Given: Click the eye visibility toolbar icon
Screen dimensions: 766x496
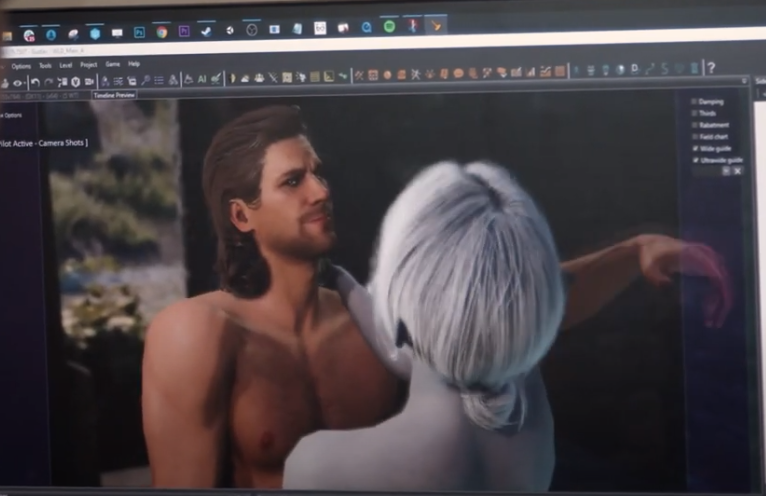Looking at the screenshot, I should point(19,83).
